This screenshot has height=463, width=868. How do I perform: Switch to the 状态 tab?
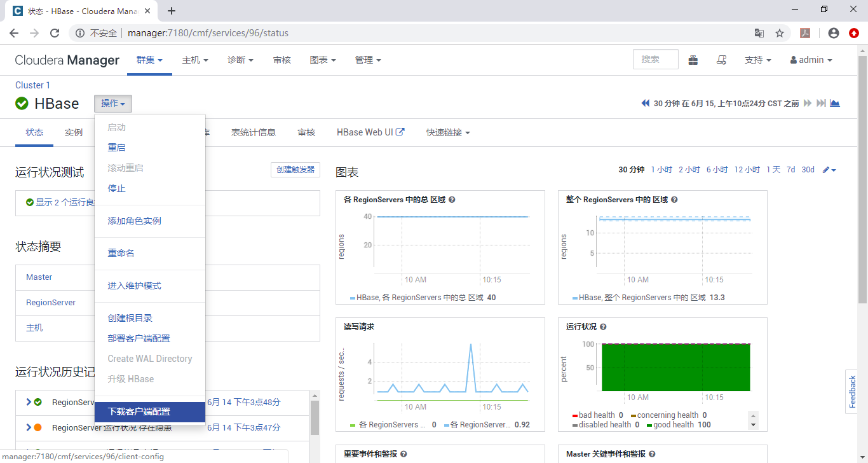[34, 132]
